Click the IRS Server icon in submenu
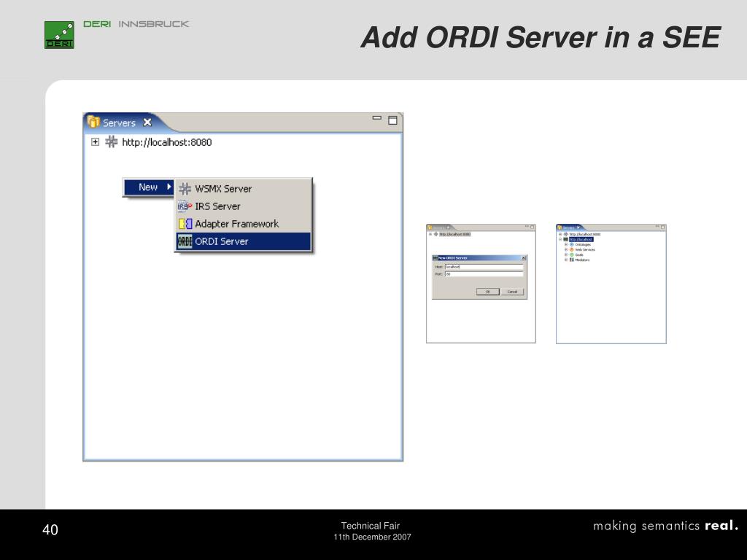 pos(185,206)
